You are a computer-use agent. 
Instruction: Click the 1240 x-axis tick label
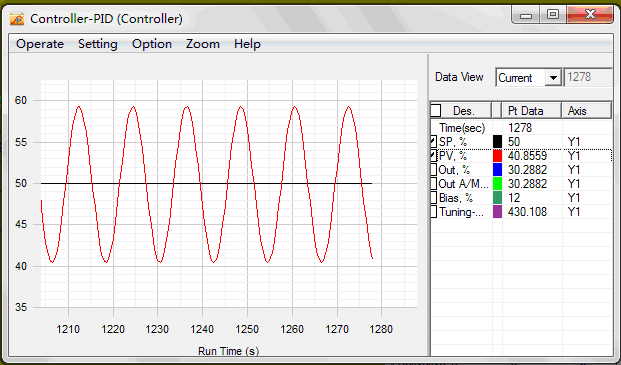[202, 329]
